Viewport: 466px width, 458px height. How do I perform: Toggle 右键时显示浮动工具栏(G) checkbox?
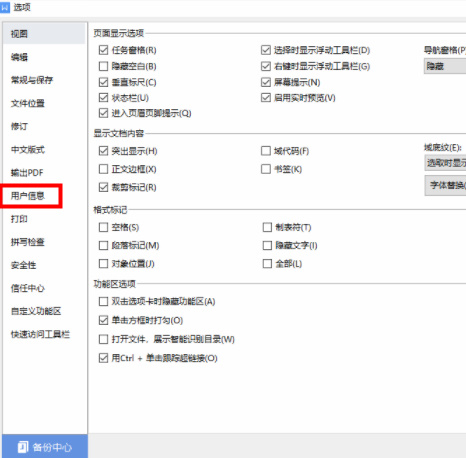click(266, 66)
